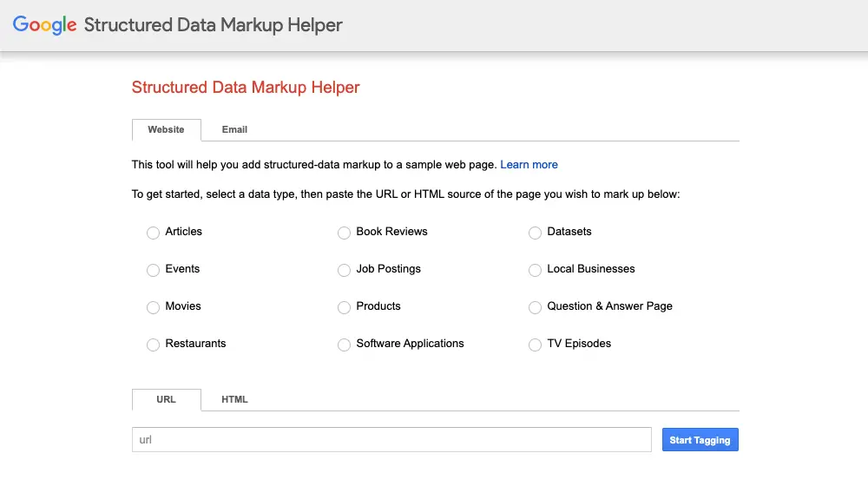This screenshot has height=486, width=868.
Task: Open the Learn more link
Action: point(529,164)
